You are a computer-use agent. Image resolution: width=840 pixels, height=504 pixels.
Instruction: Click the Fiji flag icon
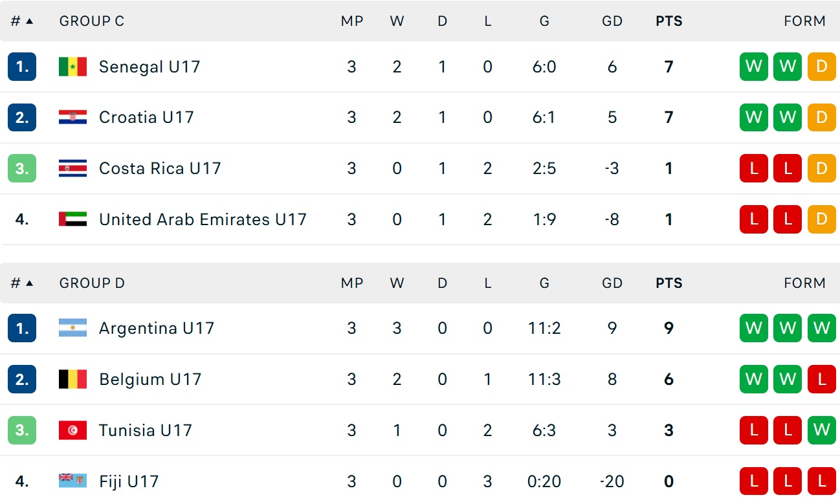pos(72,481)
